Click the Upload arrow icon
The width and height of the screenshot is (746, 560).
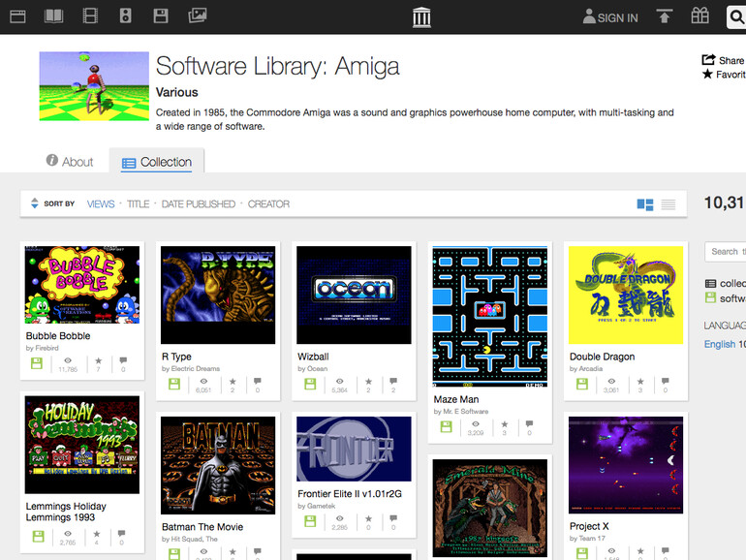point(665,16)
